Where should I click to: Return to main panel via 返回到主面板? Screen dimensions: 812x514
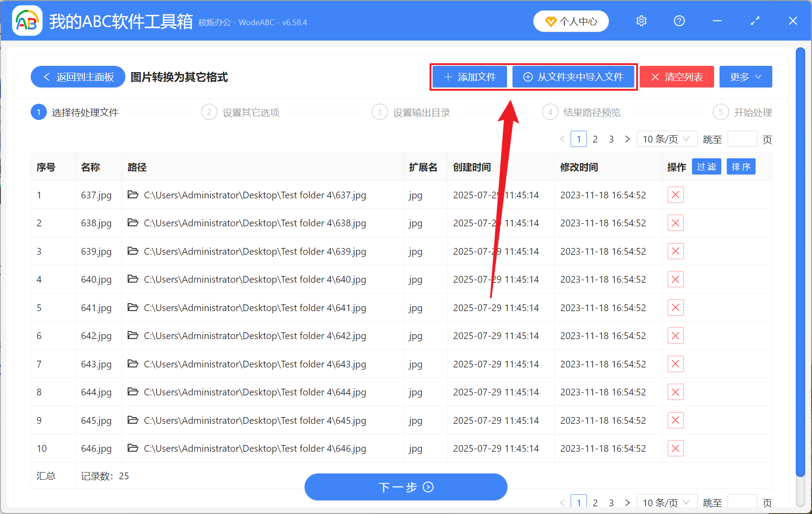point(78,77)
